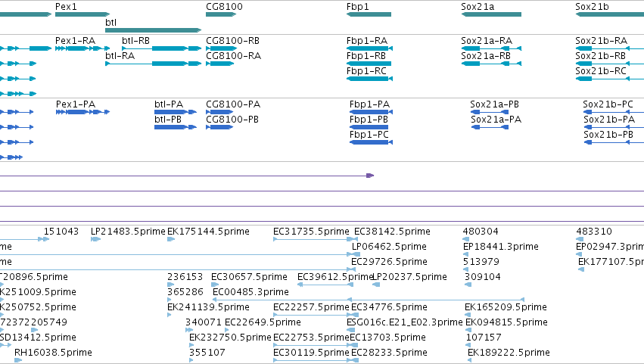644x364 pixels.
Task: Select EST EP18441.3prime
Action: (501, 247)
